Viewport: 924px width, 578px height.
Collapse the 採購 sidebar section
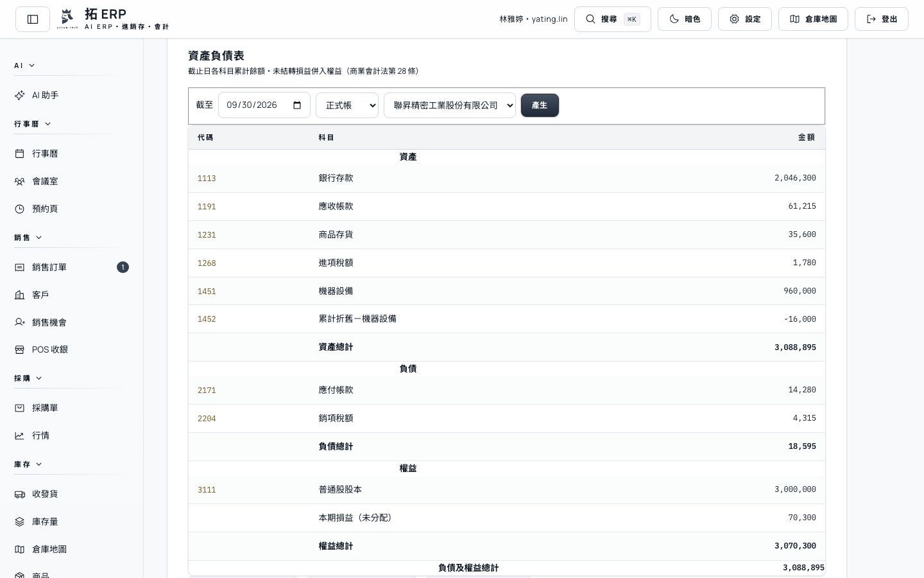(28, 378)
